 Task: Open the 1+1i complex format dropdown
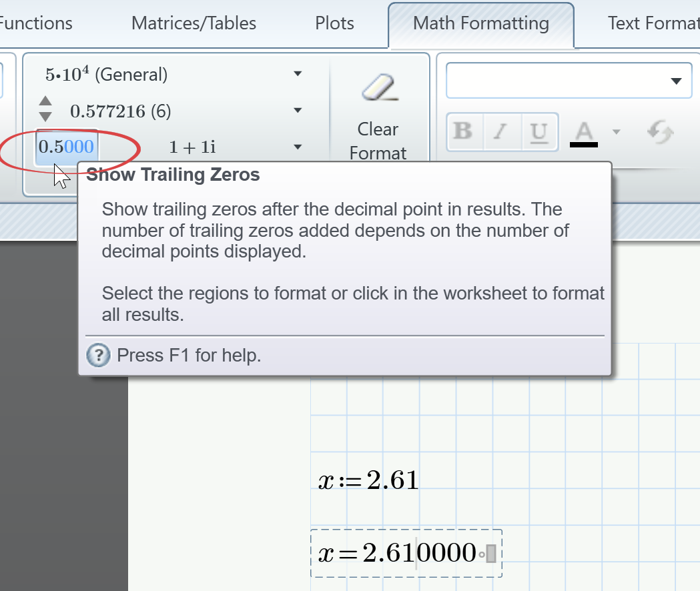(x=298, y=147)
